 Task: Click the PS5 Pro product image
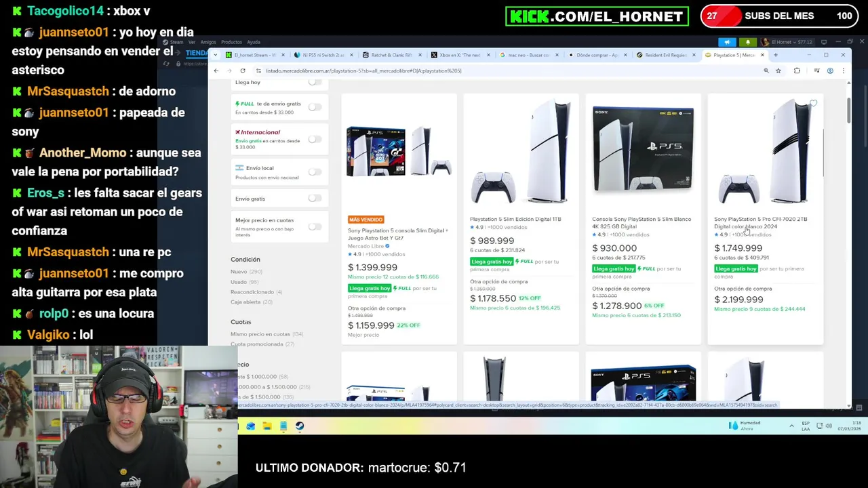click(x=765, y=152)
